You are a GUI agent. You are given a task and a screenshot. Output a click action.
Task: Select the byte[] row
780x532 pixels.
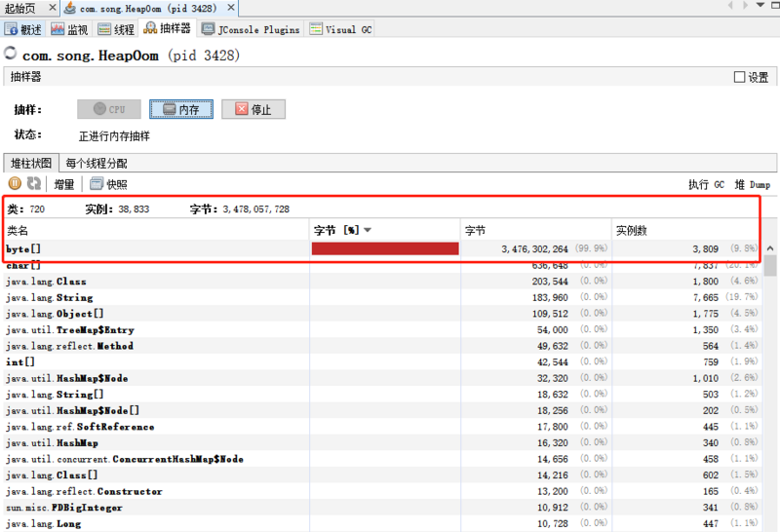click(x=382, y=248)
